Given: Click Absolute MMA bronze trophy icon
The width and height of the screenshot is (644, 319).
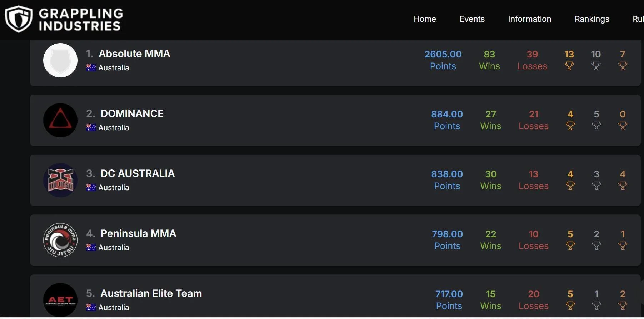Looking at the screenshot, I should (623, 66).
